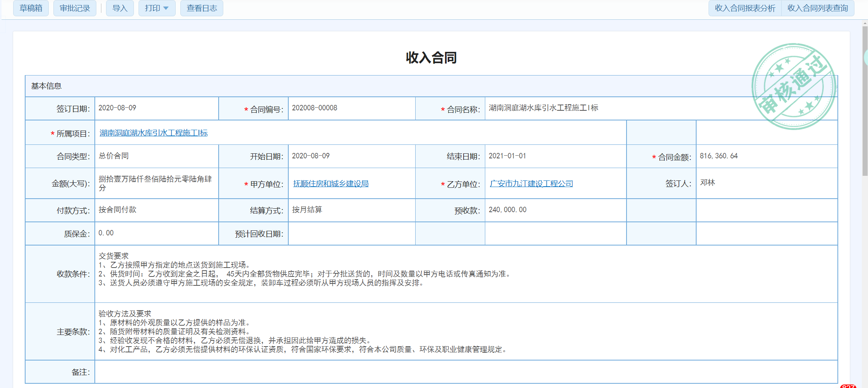Viewport: 868px width, 388px height.
Task: Open the 草稿箱 drafts box
Action: [31, 8]
